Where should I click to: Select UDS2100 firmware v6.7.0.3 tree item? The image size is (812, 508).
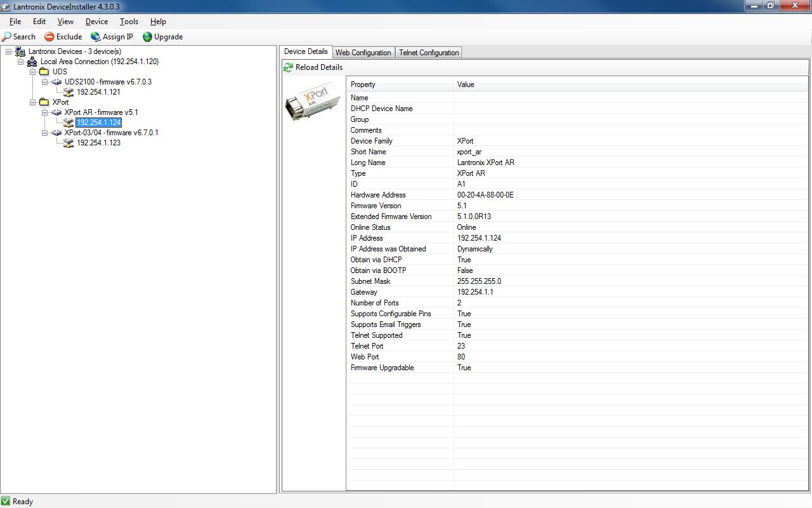coord(108,82)
